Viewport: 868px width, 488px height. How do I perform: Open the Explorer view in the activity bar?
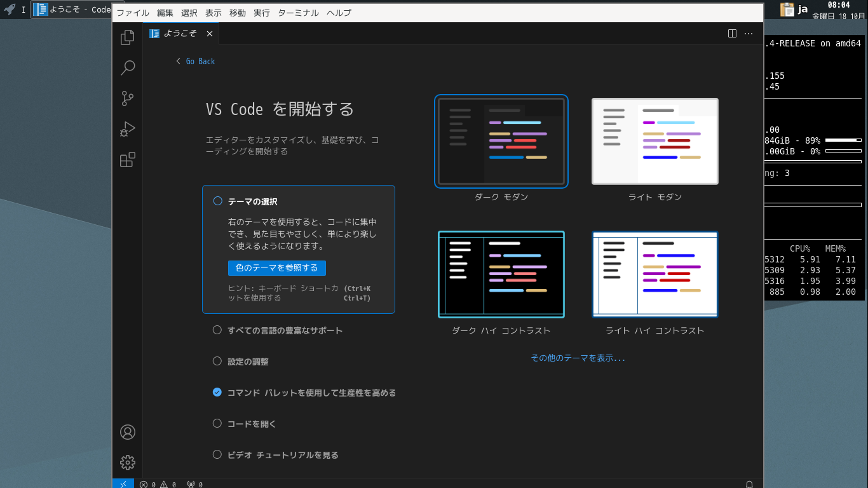[x=128, y=37]
